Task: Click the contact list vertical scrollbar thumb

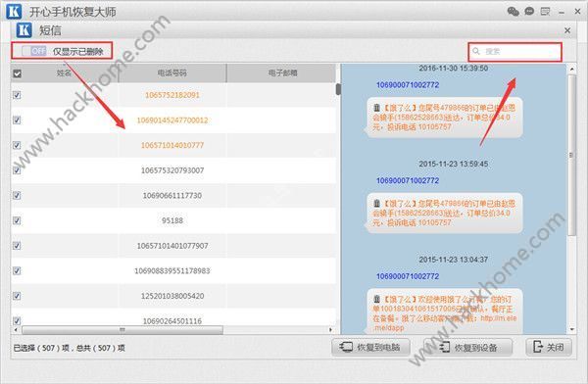Action: pos(338,89)
